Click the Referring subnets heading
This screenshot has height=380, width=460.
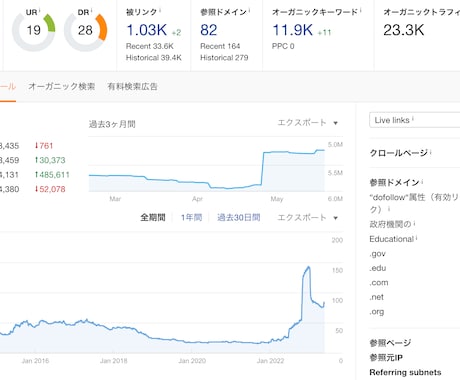coord(405,372)
